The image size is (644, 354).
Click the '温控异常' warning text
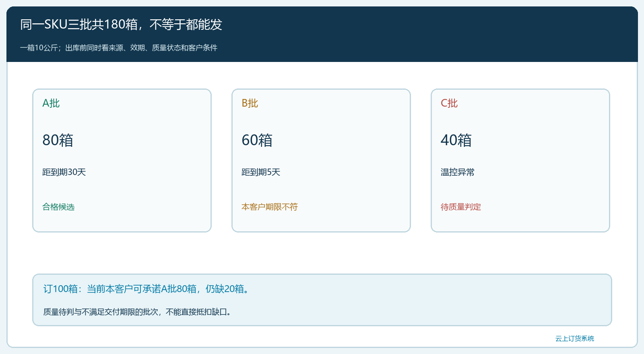point(458,172)
